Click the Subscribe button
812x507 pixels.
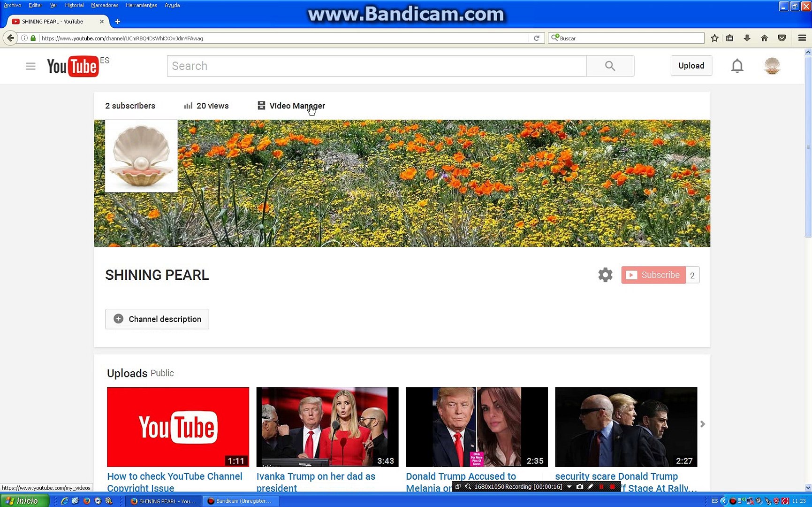click(653, 275)
